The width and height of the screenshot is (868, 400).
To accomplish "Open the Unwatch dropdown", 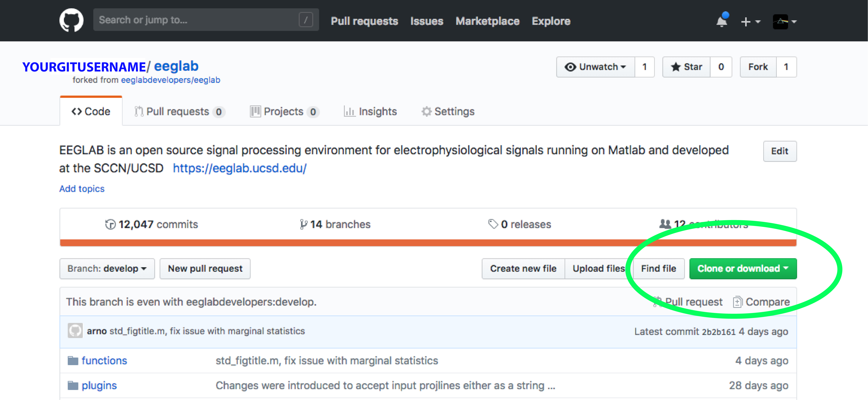I will [595, 67].
